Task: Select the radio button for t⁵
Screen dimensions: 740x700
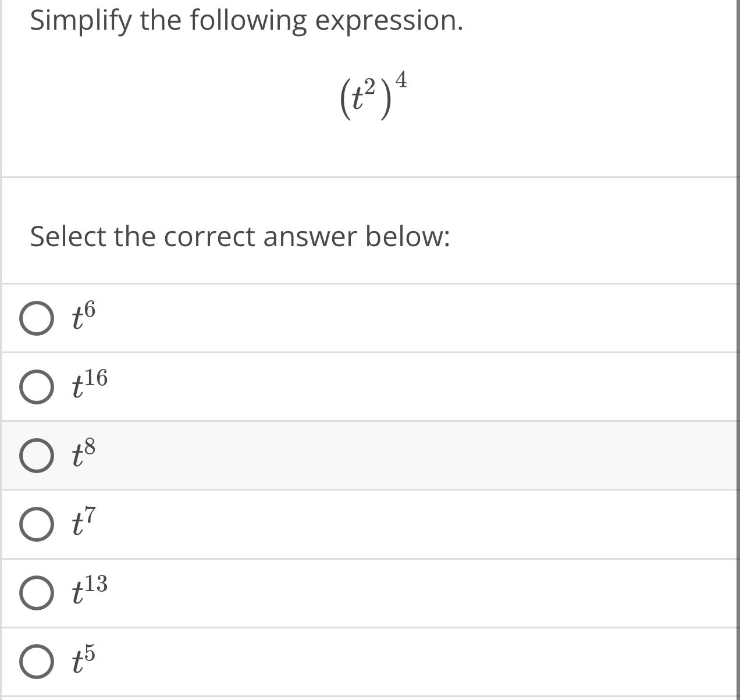Action: 36,663
